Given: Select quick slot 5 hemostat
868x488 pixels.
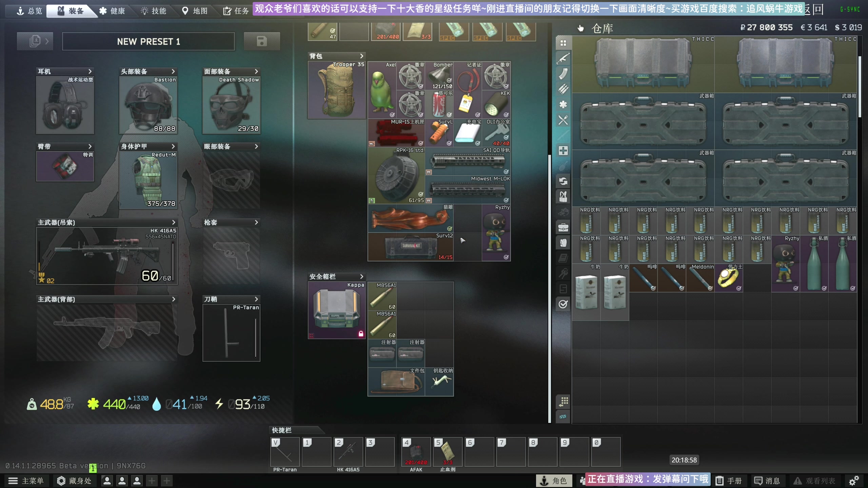Looking at the screenshot, I should [448, 452].
